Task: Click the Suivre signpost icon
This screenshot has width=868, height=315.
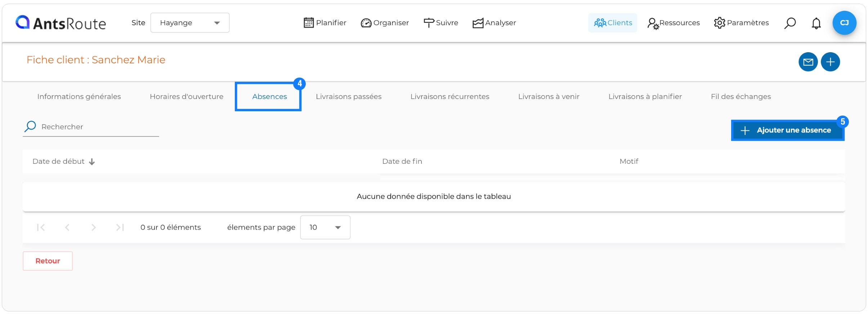Action: click(429, 23)
